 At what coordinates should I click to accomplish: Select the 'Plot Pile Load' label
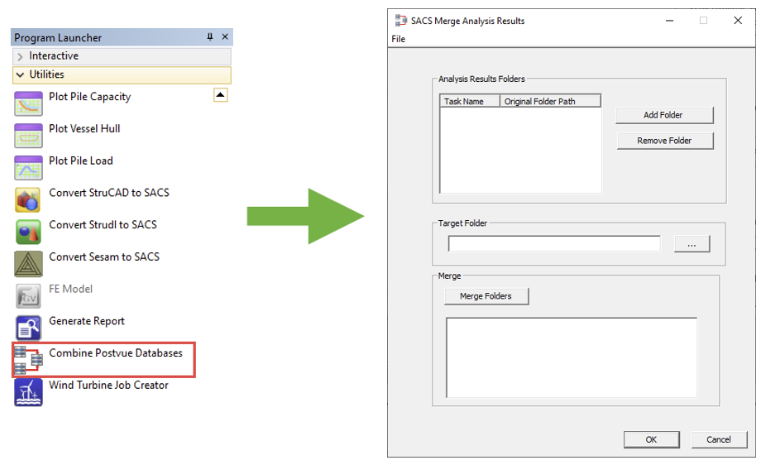tap(81, 160)
